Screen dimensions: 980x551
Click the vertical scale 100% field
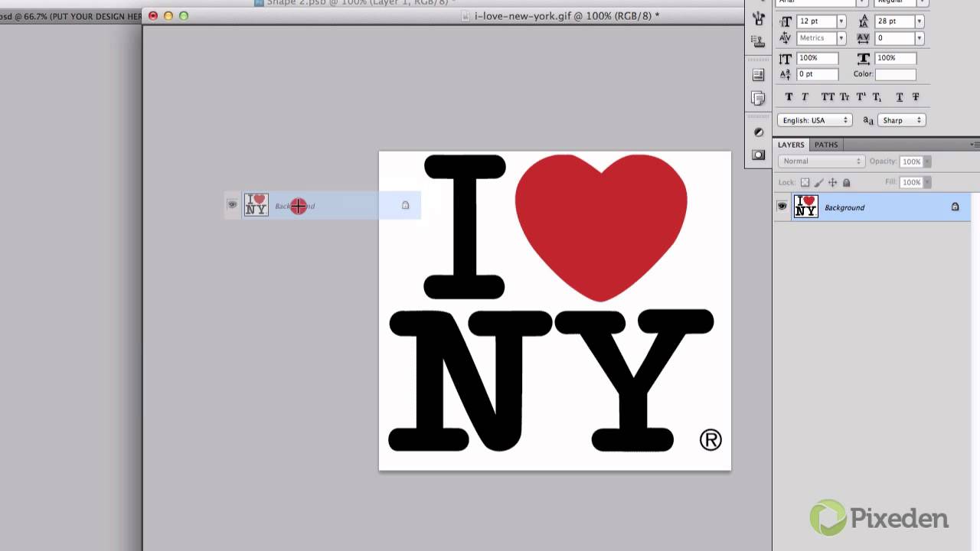818,58
